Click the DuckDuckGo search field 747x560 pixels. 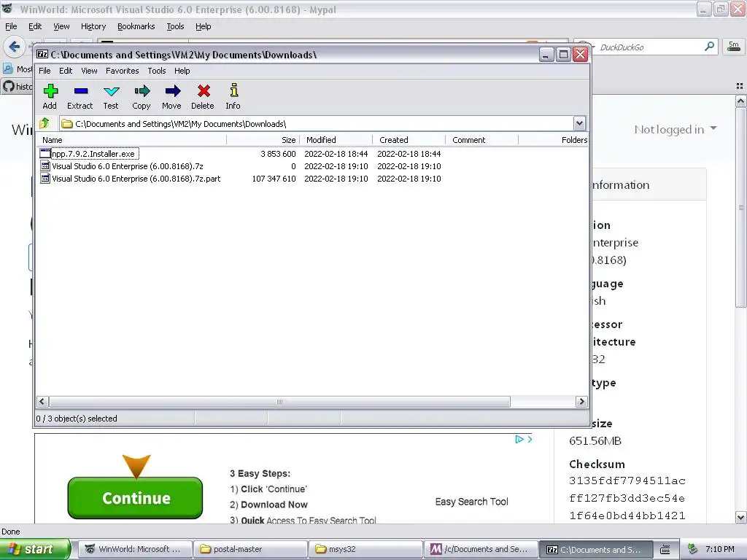(648, 47)
